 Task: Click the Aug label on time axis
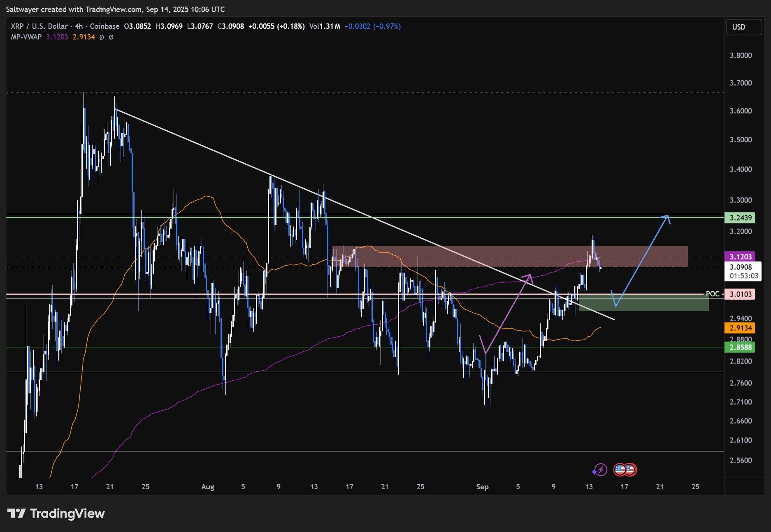pos(208,487)
